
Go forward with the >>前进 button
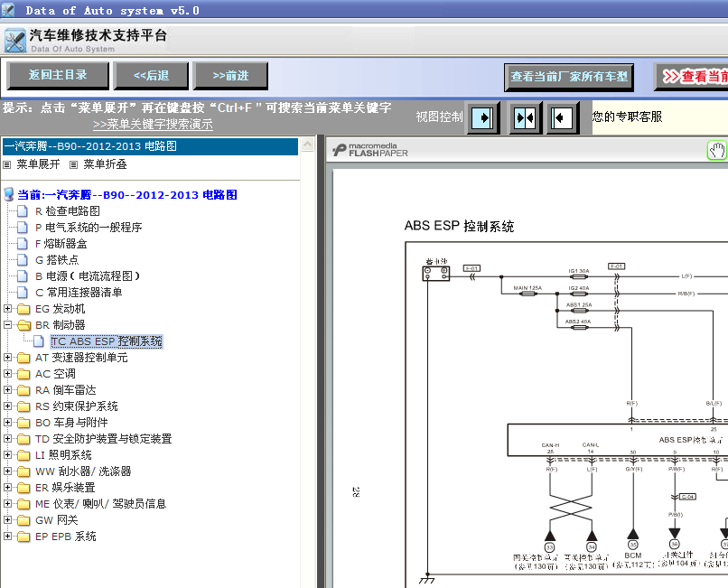click(x=230, y=75)
